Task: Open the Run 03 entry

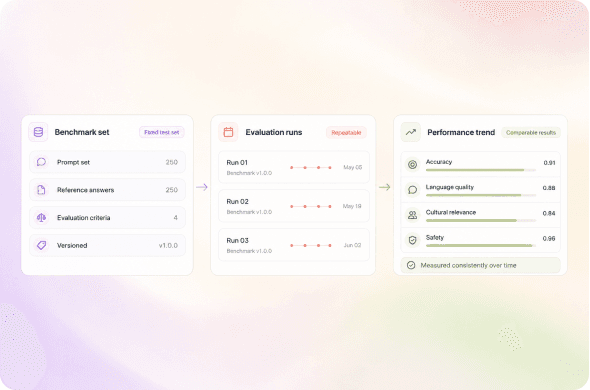Action: [x=294, y=245]
